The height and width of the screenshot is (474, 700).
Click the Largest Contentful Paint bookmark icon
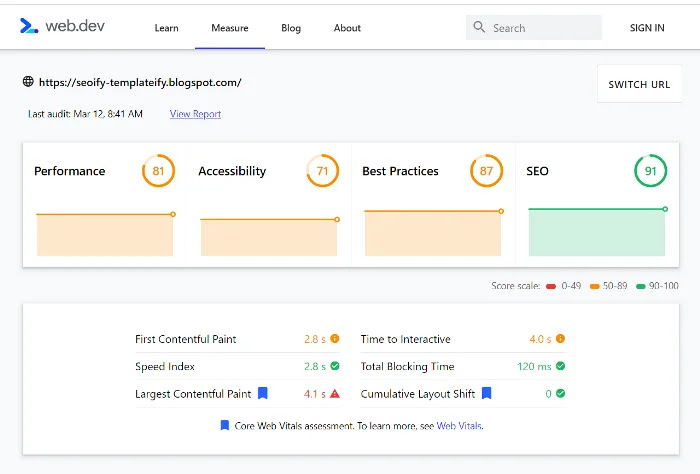click(x=263, y=394)
